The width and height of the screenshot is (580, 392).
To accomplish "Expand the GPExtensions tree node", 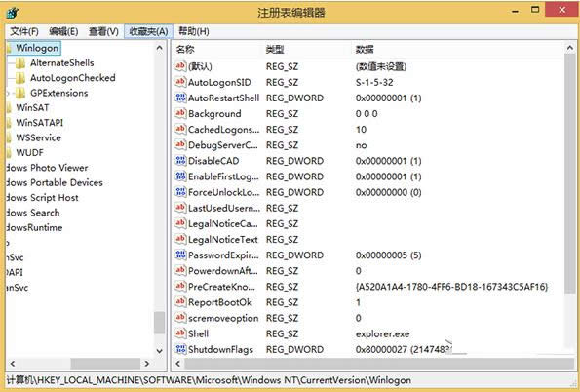I will coord(8,93).
